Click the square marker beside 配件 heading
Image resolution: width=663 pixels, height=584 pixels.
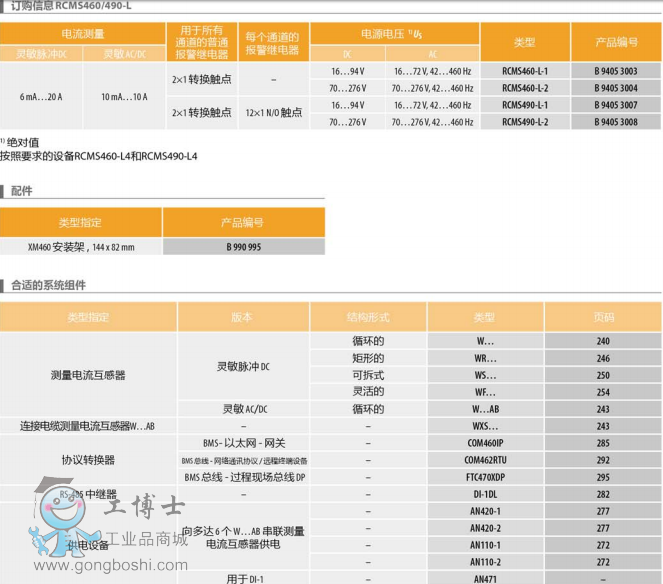pyautogui.click(x=4, y=190)
